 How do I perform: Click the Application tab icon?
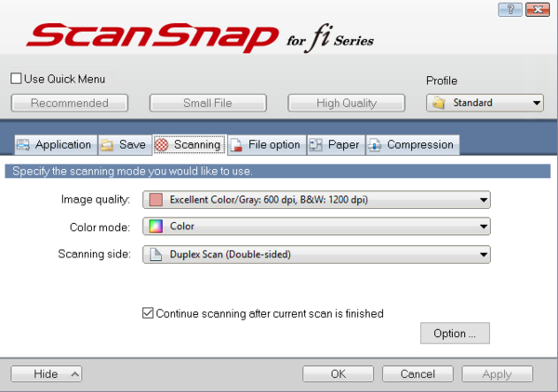[23, 145]
